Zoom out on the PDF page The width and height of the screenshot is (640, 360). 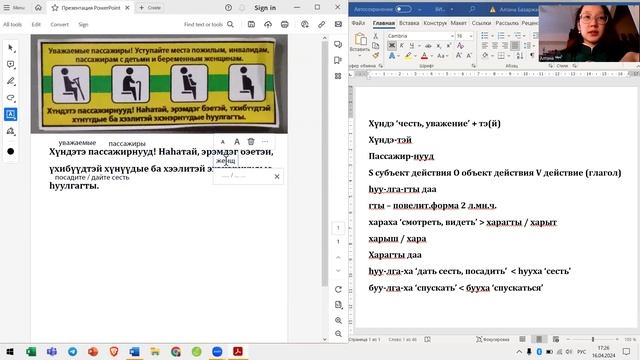338,334
